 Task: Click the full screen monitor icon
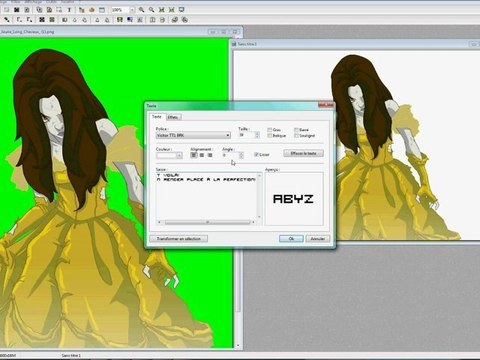(x=182, y=10)
